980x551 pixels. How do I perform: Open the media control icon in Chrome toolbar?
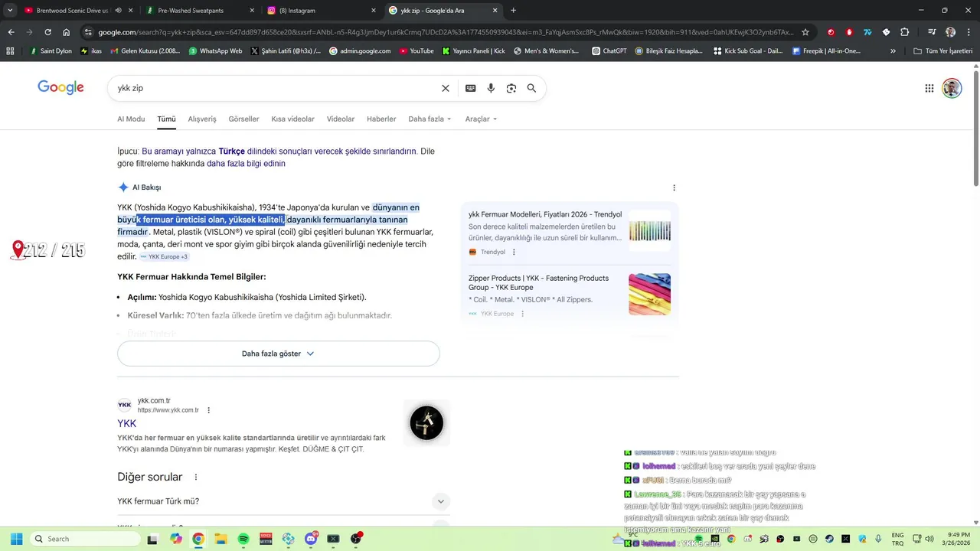click(931, 32)
